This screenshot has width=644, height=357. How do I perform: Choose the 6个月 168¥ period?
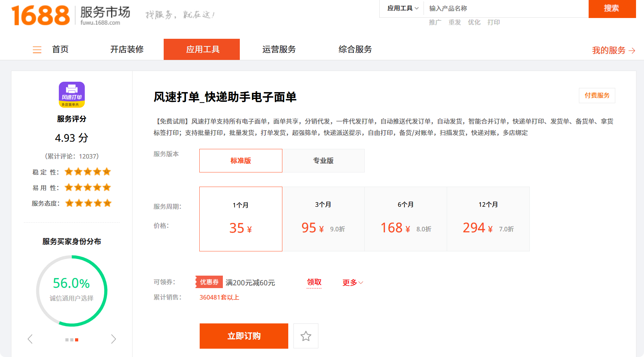tap(406, 219)
